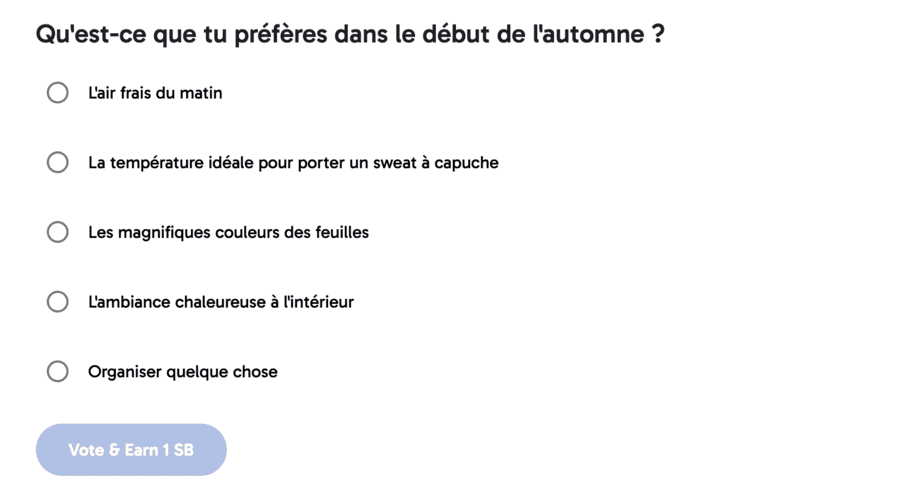Check the last poll option's radio circle

tap(58, 372)
